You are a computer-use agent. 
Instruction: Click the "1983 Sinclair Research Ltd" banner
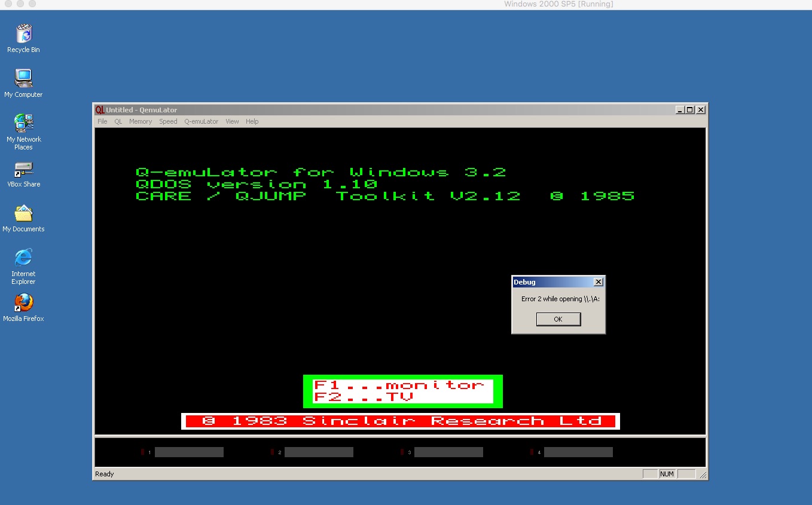point(401,421)
